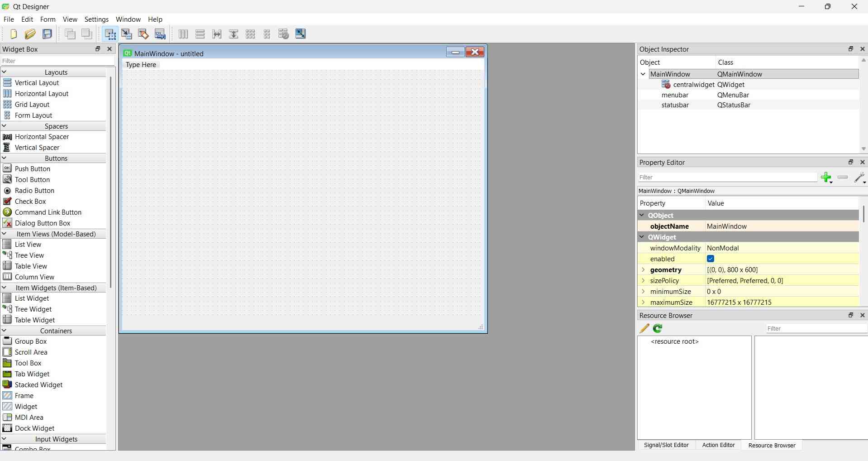The width and height of the screenshot is (868, 461).
Task: Collapse the MainWindow tree node
Action: click(x=643, y=74)
